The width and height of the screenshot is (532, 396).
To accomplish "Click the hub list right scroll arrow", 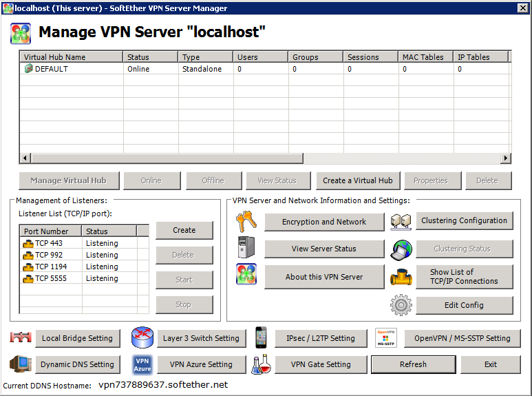I will 505,158.
